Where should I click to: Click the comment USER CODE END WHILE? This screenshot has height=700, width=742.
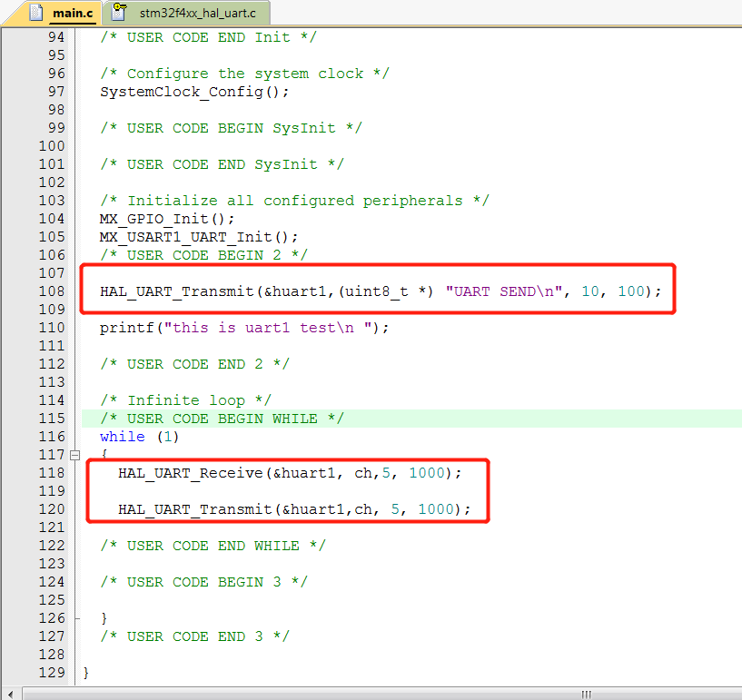click(213, 546)
